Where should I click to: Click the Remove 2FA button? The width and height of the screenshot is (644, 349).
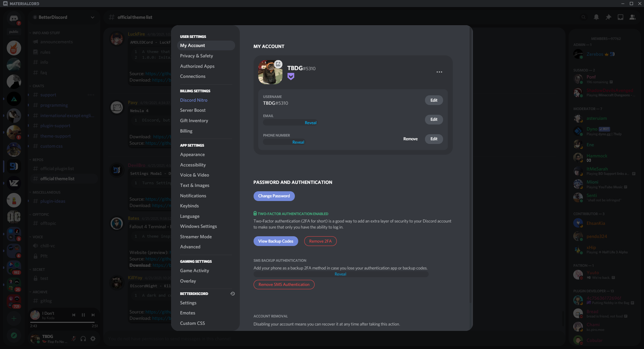320,241
